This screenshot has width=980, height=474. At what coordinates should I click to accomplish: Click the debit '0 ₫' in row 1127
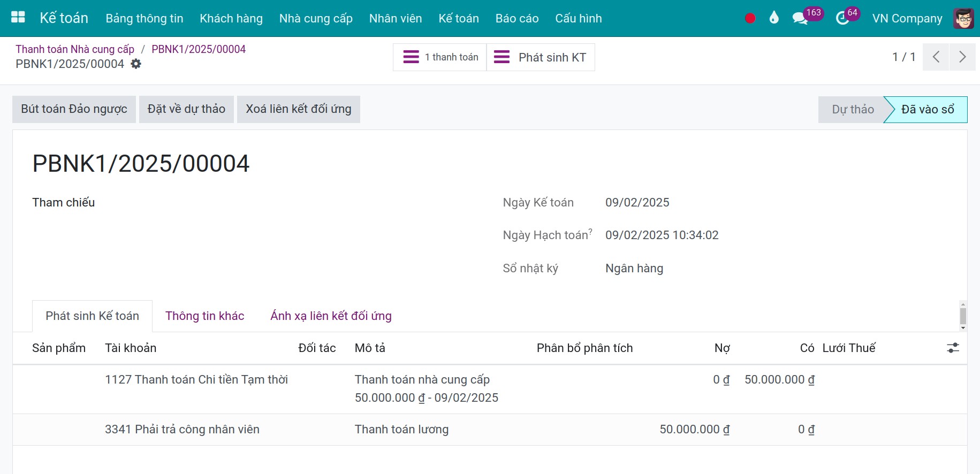(721, 380)
